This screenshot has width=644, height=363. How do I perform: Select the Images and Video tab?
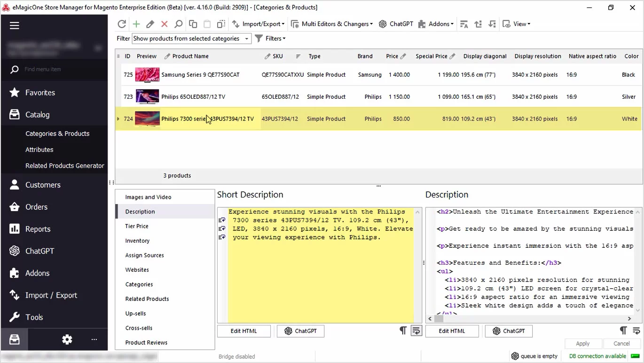point(165,197)
